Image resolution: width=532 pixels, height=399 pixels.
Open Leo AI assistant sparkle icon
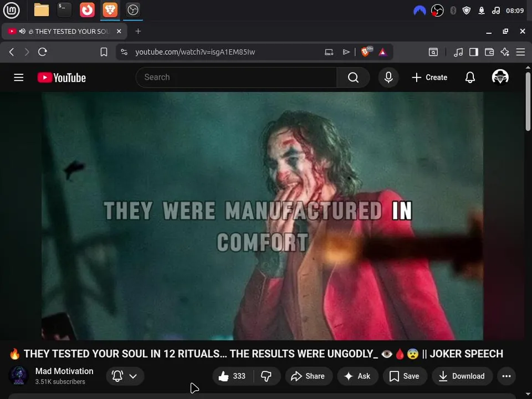[505, 52]
